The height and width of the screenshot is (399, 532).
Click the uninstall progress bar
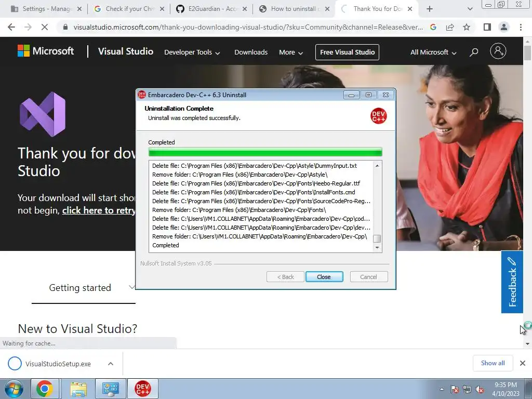point(265,152)
